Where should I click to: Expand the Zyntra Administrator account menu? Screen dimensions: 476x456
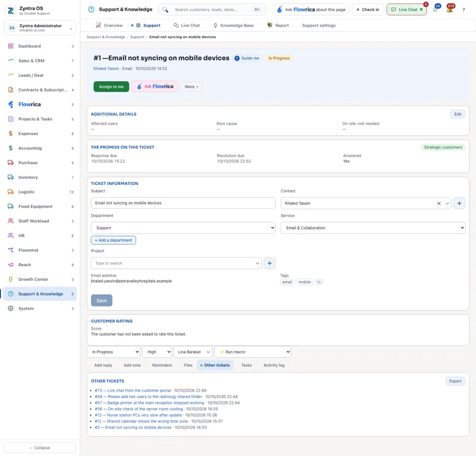[40, 28]
